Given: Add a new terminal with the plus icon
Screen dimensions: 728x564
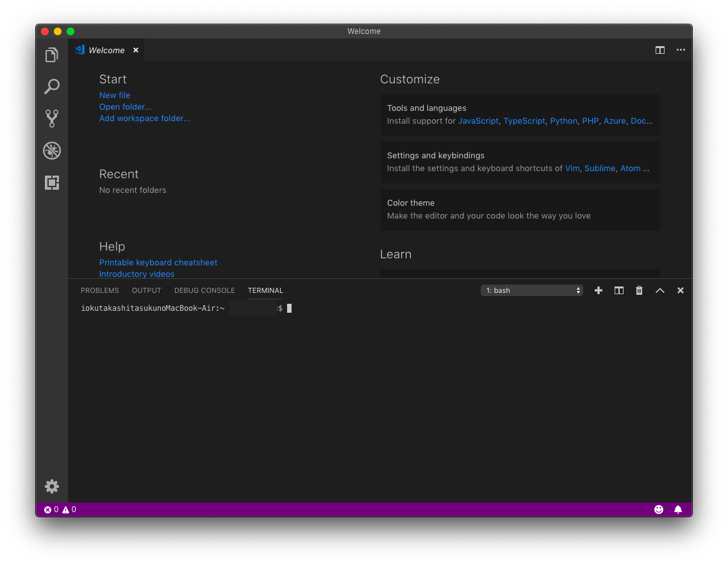Looking at the screenshot, I should [x=598, y=290].
